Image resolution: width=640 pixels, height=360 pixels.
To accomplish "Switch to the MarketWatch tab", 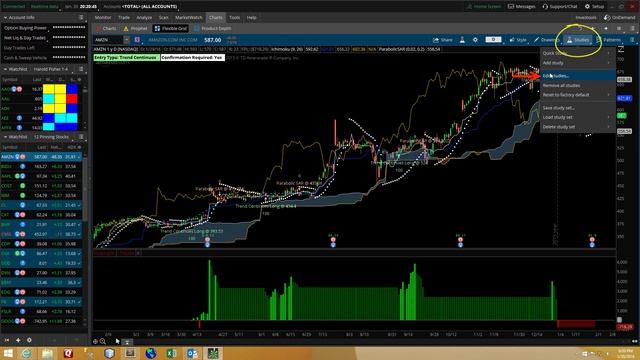I will (x=189, y=18).
